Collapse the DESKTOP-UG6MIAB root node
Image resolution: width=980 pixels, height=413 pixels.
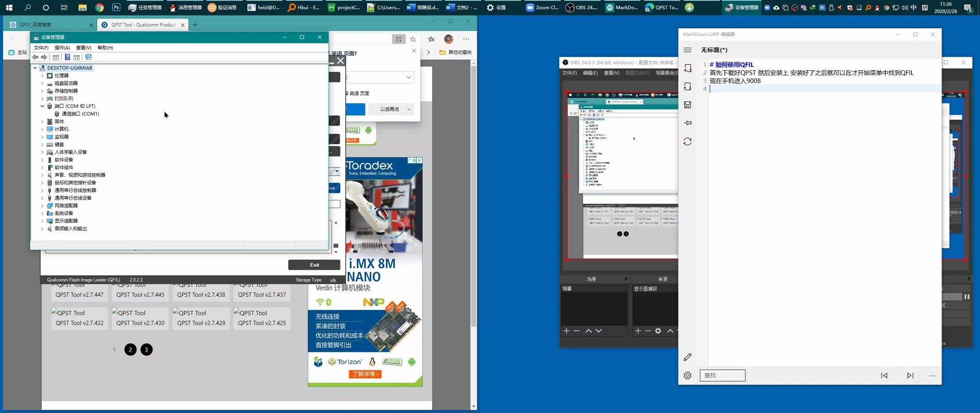[35, 68]
